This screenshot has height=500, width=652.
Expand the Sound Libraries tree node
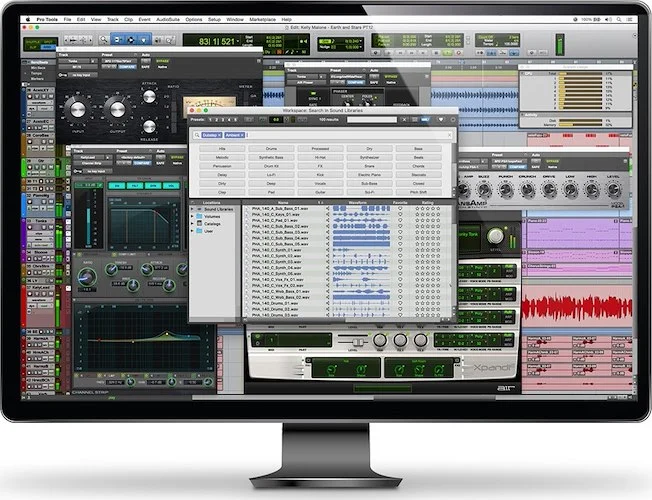pyautogui.click(x=194, y=209)
